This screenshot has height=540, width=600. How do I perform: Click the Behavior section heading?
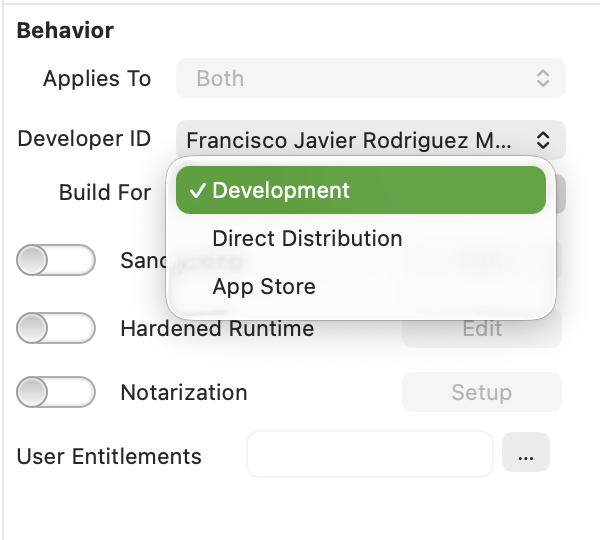click(x=65, y=30)
